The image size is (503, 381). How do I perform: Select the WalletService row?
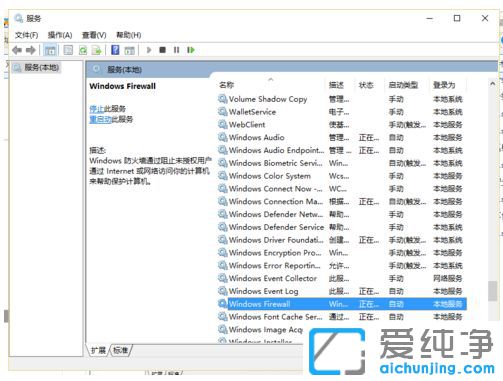tap(342, 112)
